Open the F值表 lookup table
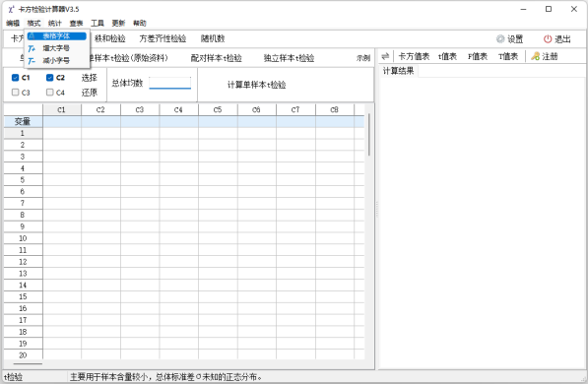 (x=478, y=56)
